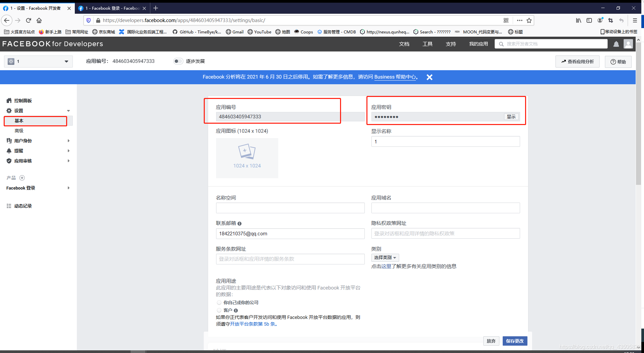
Task: Open user profile avatar
Action: [628, 44]
